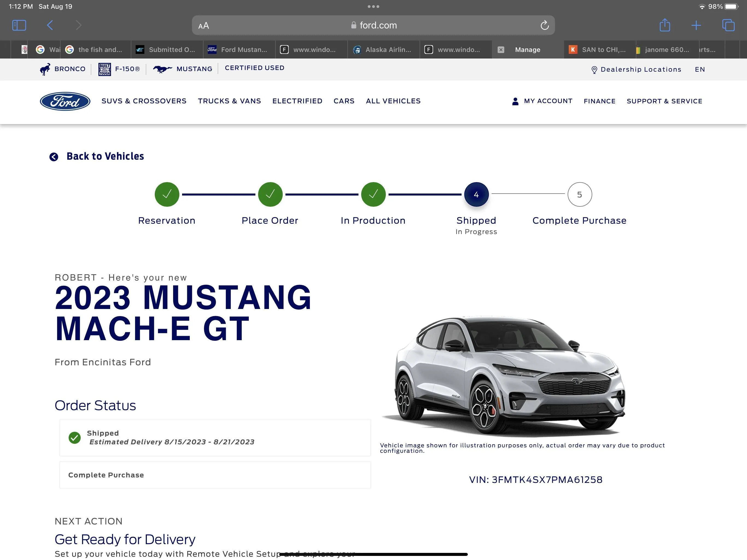747x560 pixels.
Task: Tap the multitasking three-dots at top
Action: pyautogui.click(x=373, y=6)
